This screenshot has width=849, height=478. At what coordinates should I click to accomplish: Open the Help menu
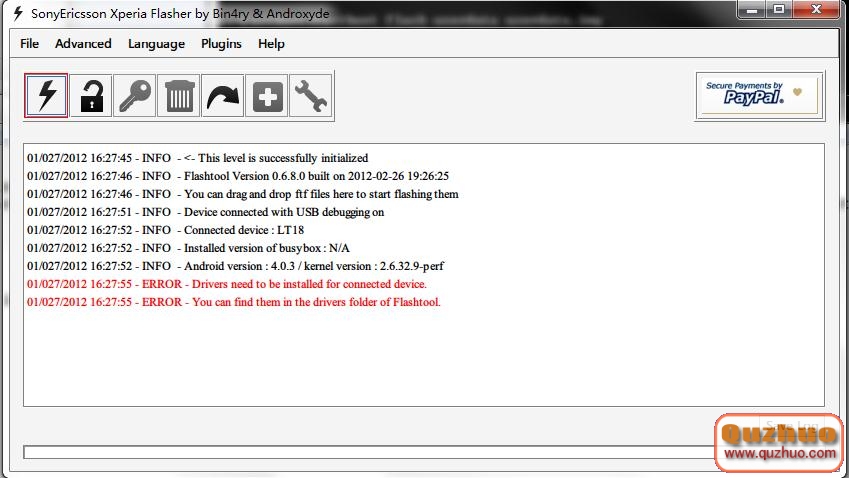(x=271, y=44)
